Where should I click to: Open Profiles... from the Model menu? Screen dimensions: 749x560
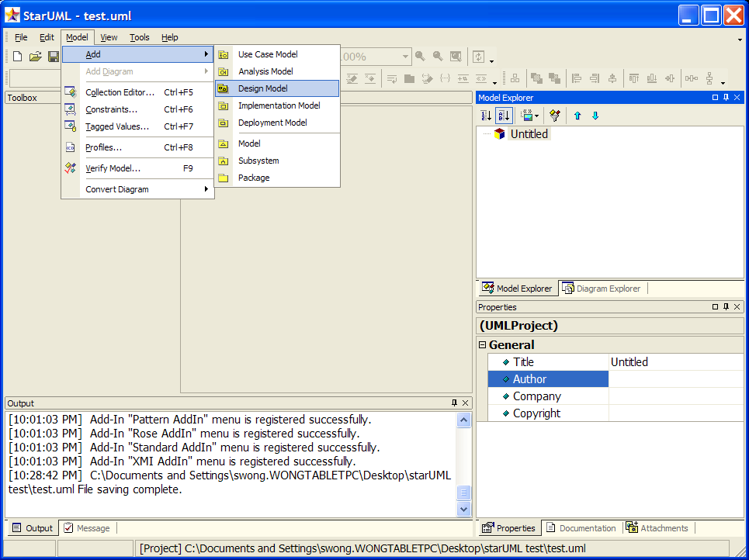[x=137, y=147]
